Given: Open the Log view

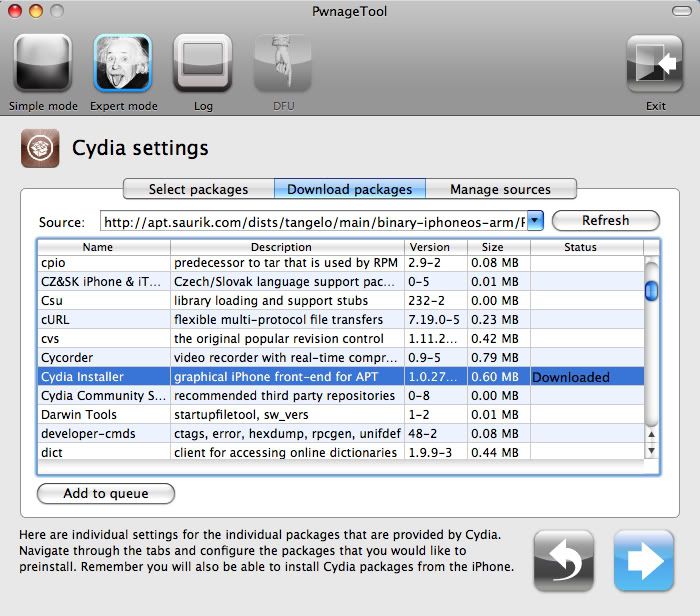Looking at the screenshot, I should [x=203, y=63].
